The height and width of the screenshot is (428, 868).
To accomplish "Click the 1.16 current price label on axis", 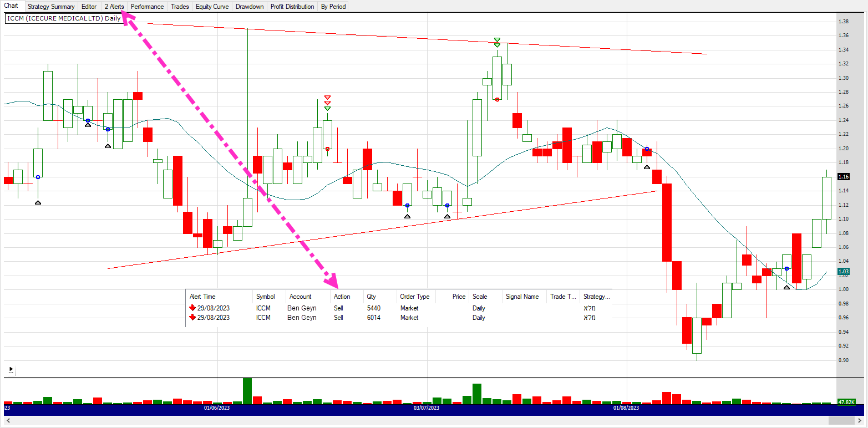I will 844,177.
